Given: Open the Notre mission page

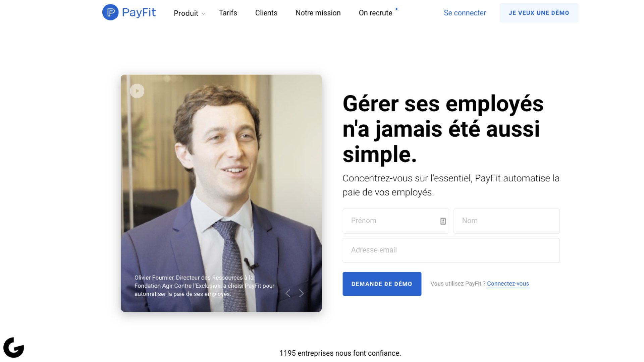Looking at the screenshot, I should point(318,13).
